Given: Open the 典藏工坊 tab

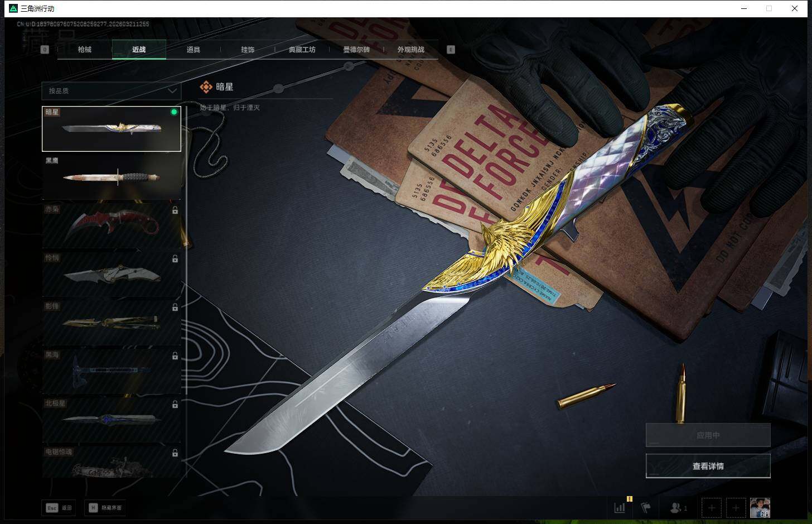Looking at the screenshot, I should (302, 50).
